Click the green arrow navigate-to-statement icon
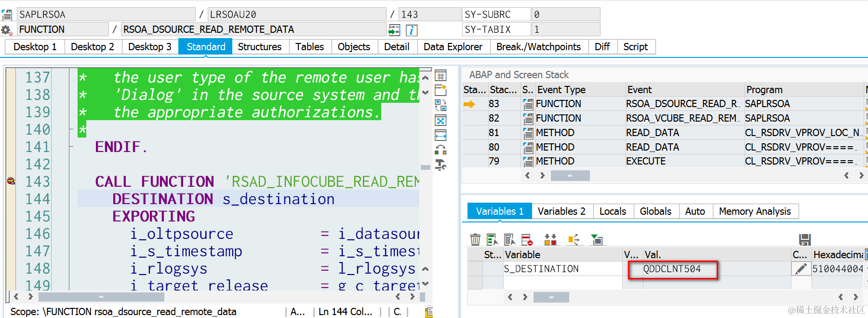Screen dimensions: 868x318 tap(394, 30)
